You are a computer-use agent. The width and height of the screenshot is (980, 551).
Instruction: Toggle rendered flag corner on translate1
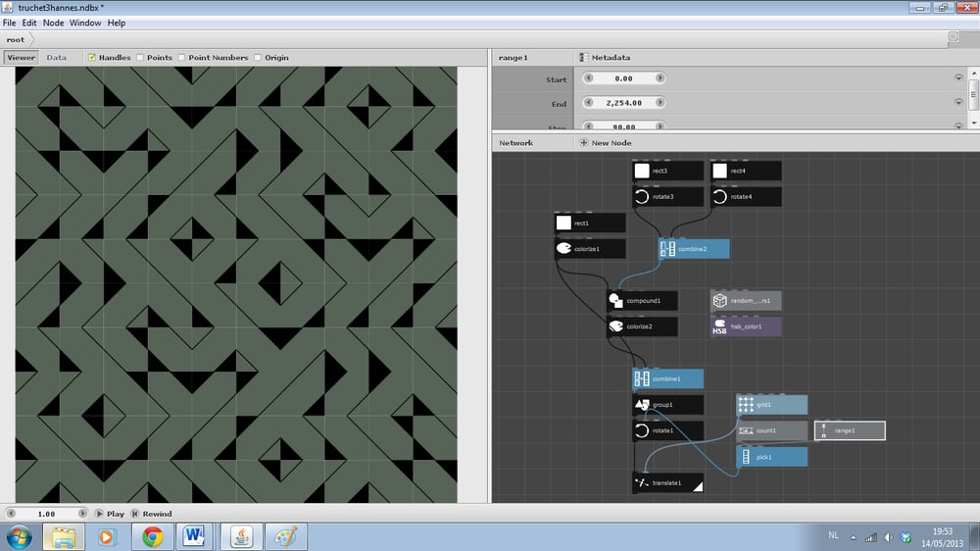[698, 486]
